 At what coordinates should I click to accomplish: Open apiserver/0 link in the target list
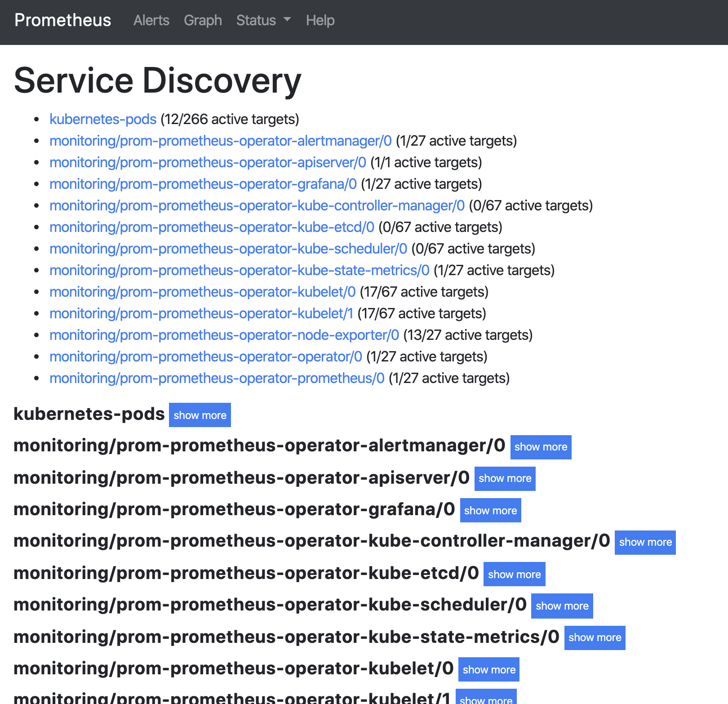tap(208, 162)
